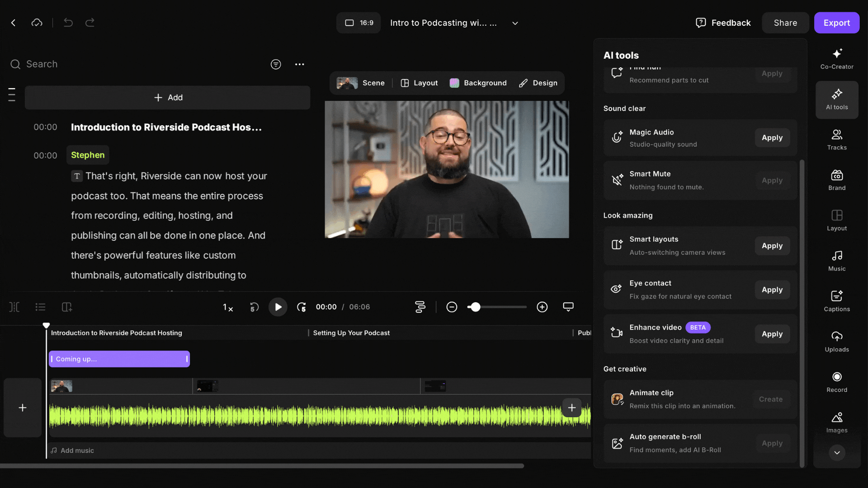The width and height of the screenshot is (868, 488).
Task: Click the Feedback button
Action: coord(723,23)
